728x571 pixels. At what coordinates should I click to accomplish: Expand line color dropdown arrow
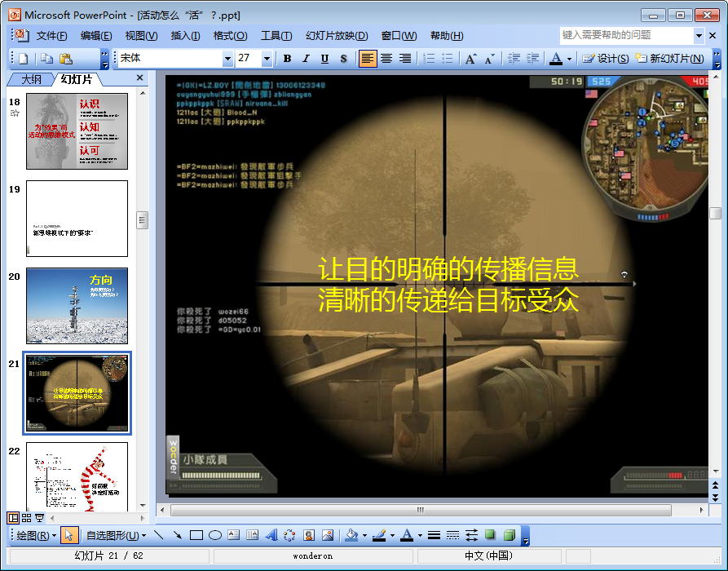point(392,535)
